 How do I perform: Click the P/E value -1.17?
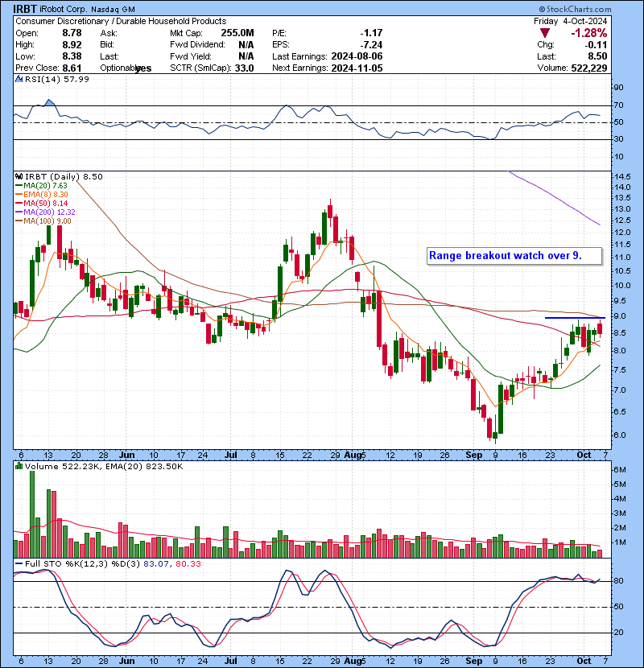371,33
